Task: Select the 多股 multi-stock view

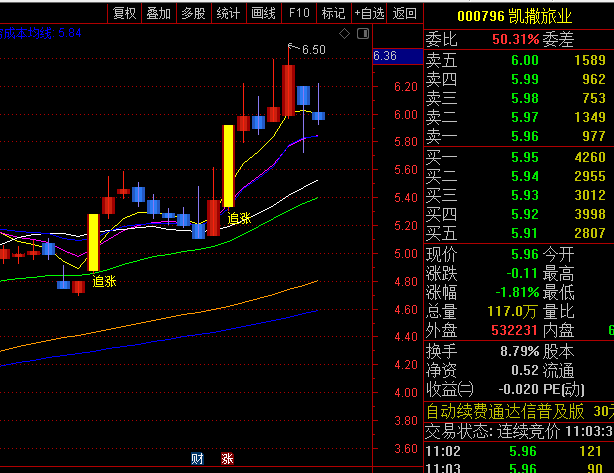Action: pyautogui.click(x=193, y=13)
